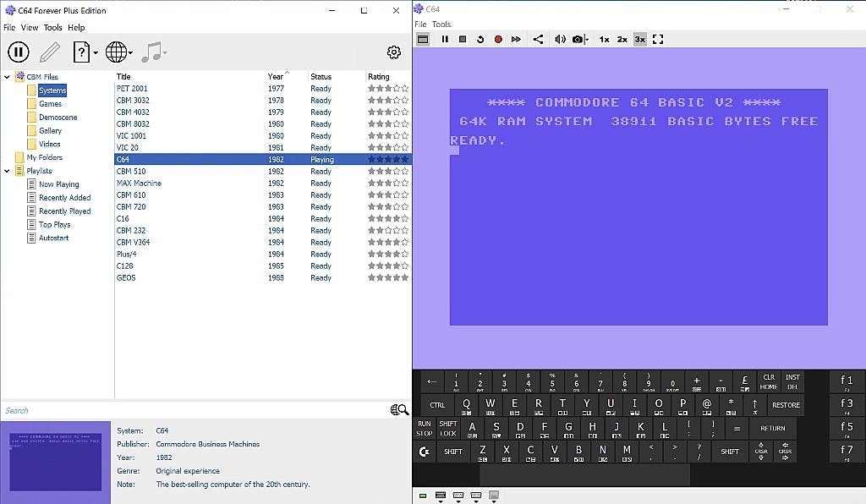Click the RETURN key on the virtual keyboard
The height and width of the screenshot is (504, 866).
click(773, 428)
